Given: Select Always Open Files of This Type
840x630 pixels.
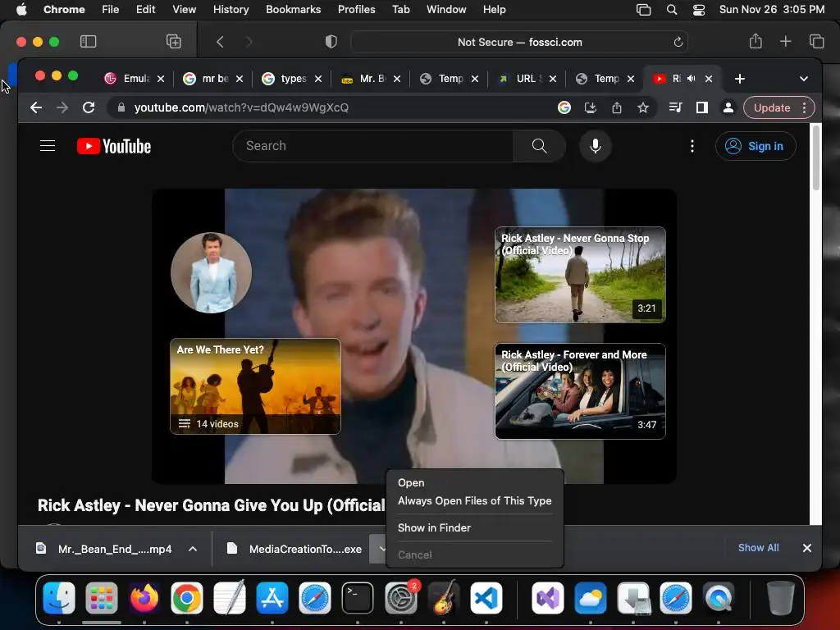Looking at the screenshot, I should 475,501.
